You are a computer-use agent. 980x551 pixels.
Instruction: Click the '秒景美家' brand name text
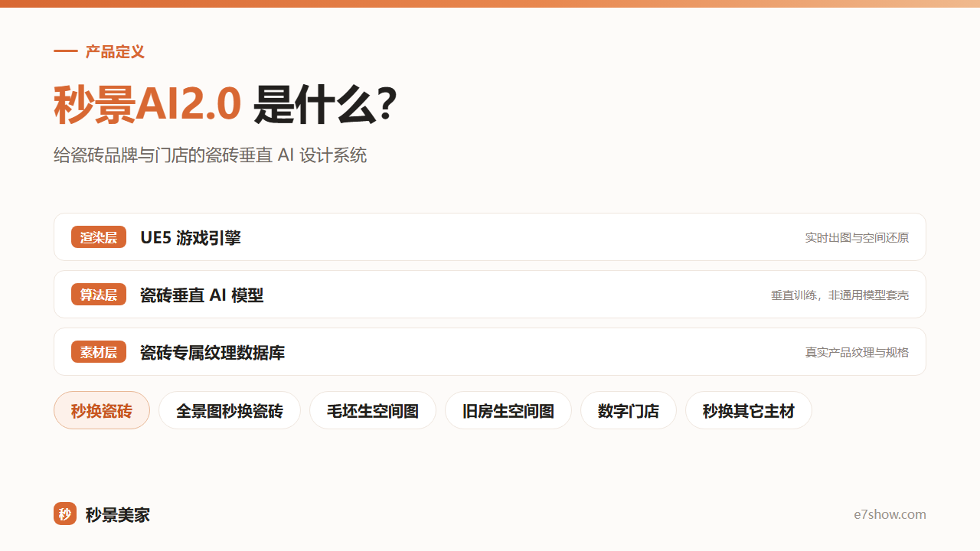118,514
